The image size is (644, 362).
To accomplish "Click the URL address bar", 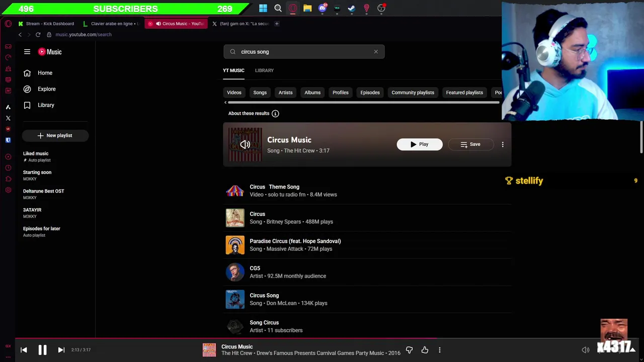I will (x=84, y=35).
